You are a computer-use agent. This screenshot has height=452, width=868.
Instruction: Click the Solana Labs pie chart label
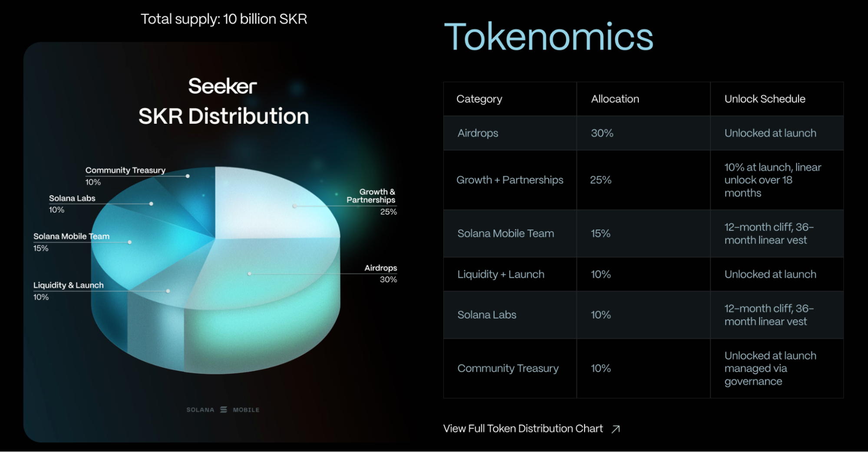click(x=72, y=198)
